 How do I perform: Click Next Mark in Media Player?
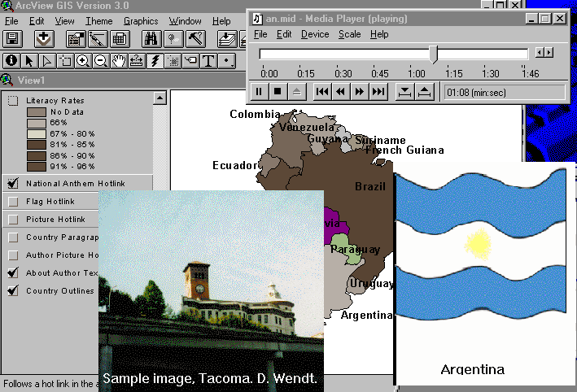378,92
